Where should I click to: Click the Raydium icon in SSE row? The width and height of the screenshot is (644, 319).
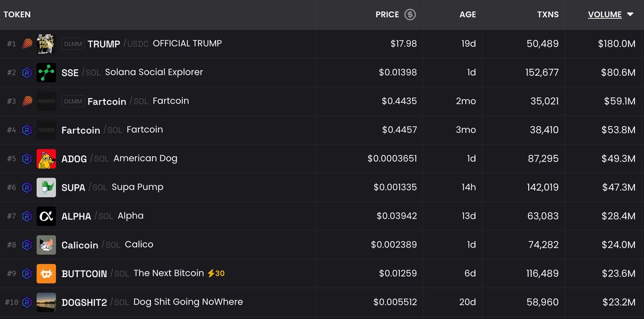pyautogui.click(x=27, y=73)
